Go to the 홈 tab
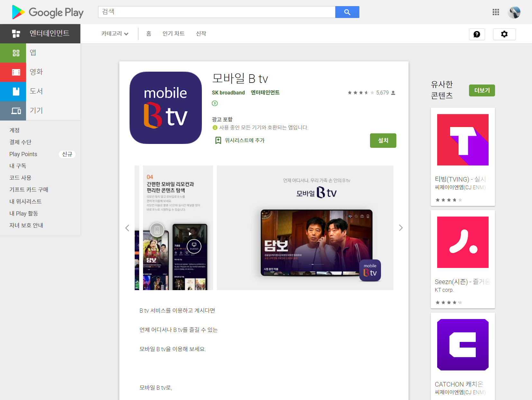532x400 pixels. (x=149, y=33)
